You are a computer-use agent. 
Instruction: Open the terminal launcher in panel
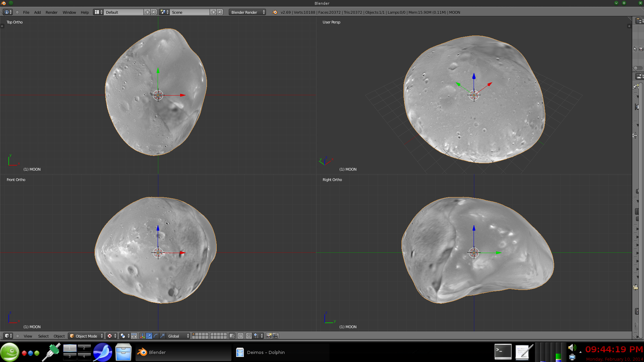[x=503, y=352]
